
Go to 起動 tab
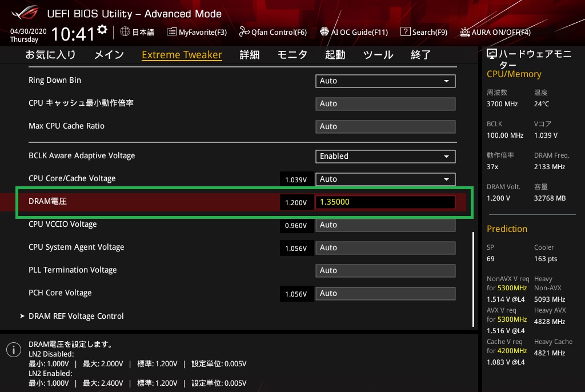[x=335, y=55]
